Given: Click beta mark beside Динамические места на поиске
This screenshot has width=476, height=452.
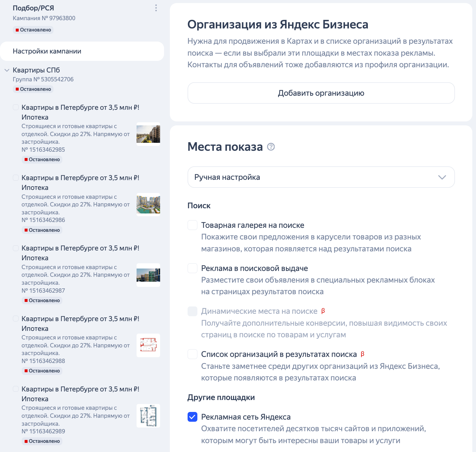Looking at the screenshot, I should (323, 311).
